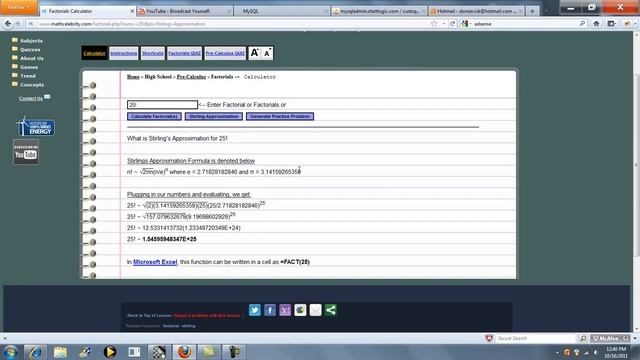Share via the Yahoo icon
This screenshot has height=360, width=640.
285,310
